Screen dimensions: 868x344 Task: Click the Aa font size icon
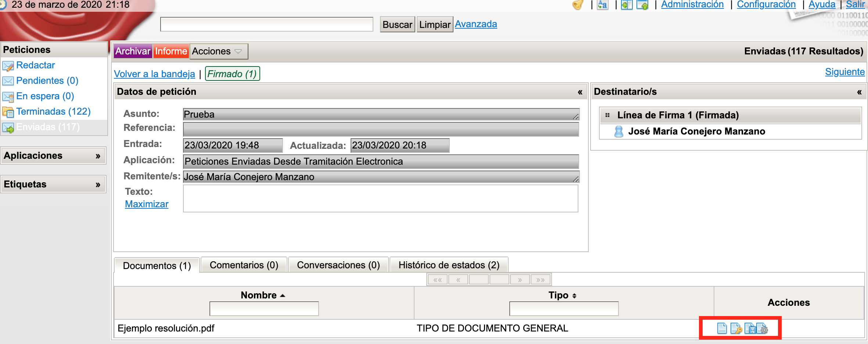click(x=603, y=5)
